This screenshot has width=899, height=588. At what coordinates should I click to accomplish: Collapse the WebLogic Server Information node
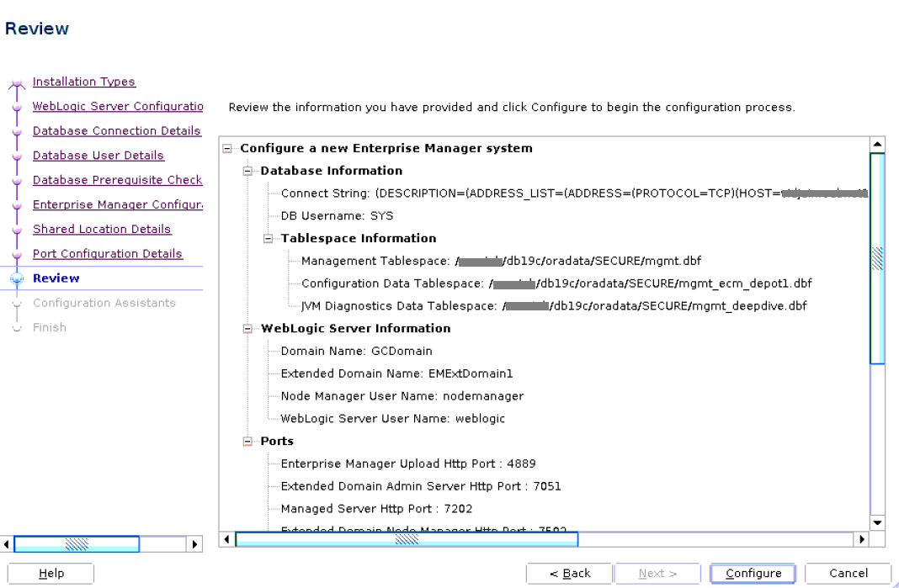click(x=247, y=329)
